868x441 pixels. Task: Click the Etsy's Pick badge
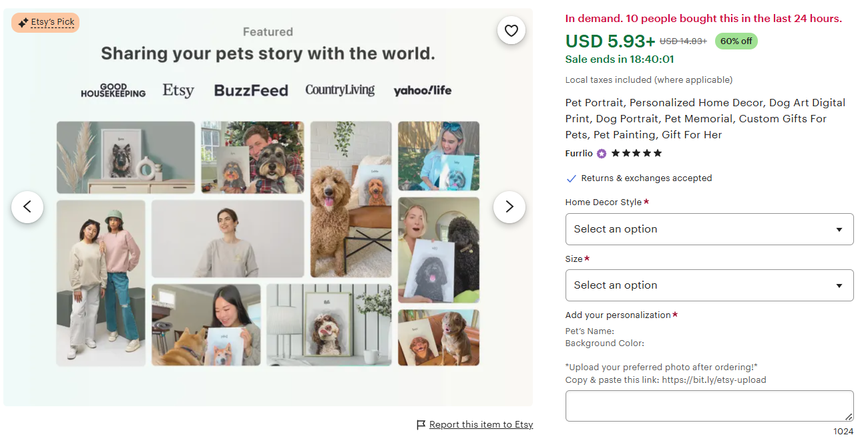[x=45, y=23]
